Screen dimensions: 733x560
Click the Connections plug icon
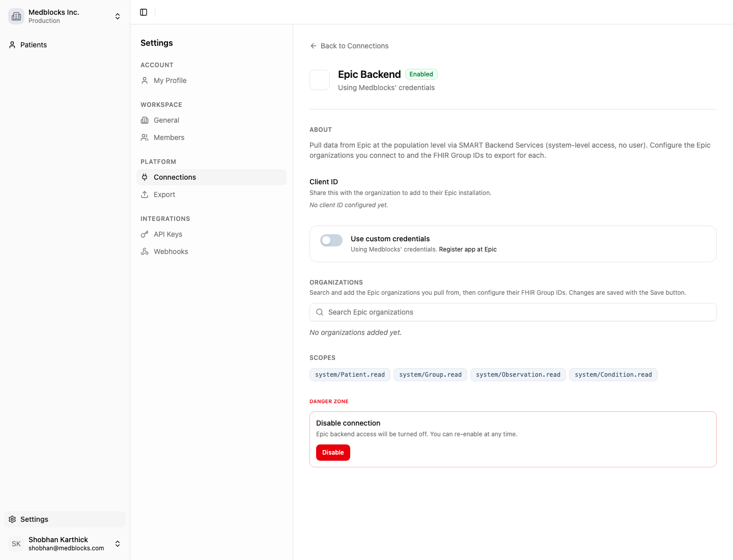145,177
